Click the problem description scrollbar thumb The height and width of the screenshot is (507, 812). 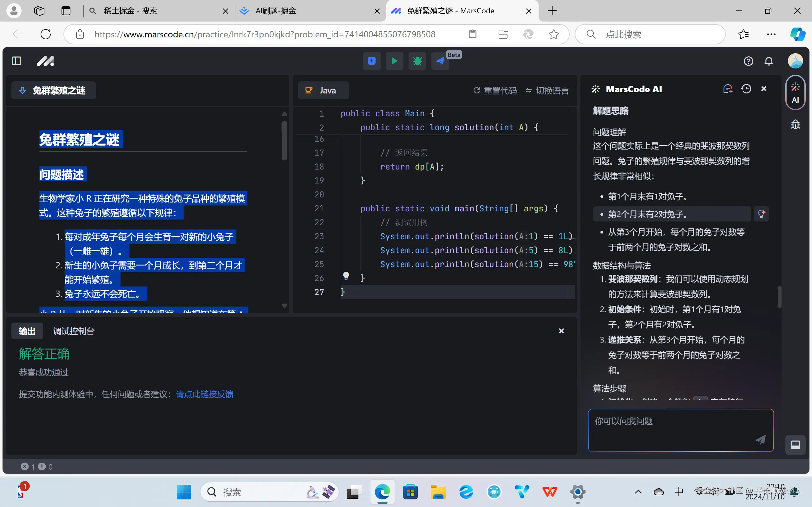(285, 141)
